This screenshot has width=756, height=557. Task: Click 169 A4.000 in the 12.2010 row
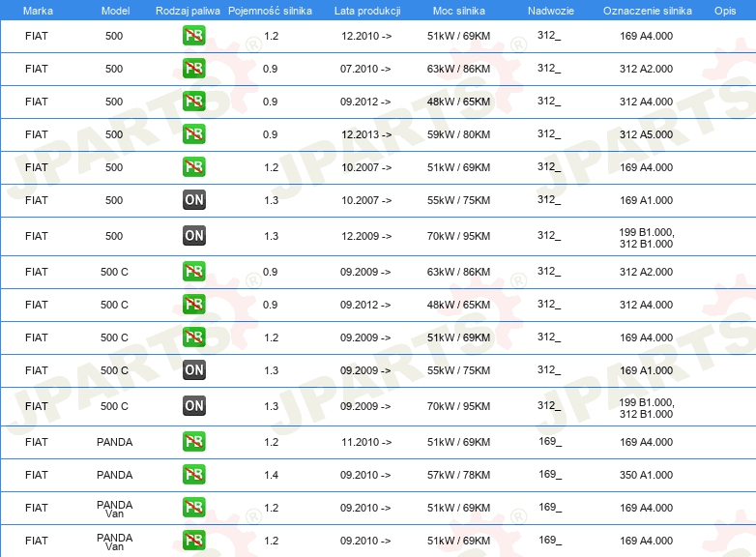point(646,36)
